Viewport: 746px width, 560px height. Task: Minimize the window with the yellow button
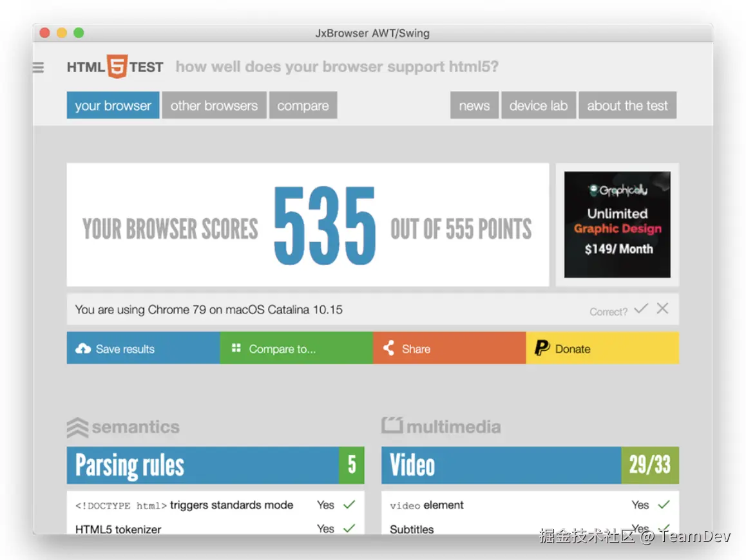(x=62, y=33)
